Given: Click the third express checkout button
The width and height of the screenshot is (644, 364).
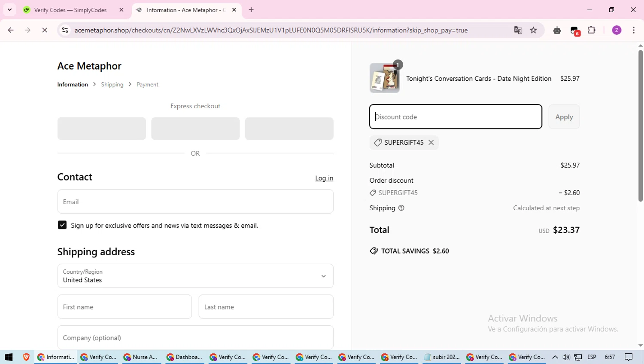Looking at the screenshot, I should (x=289, y=128).
